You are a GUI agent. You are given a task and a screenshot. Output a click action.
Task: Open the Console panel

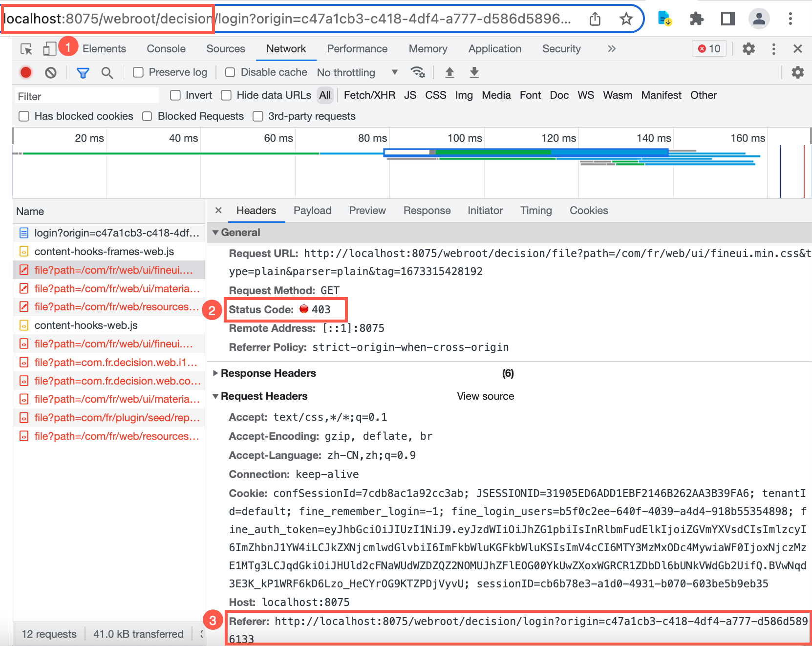point(166,48)
